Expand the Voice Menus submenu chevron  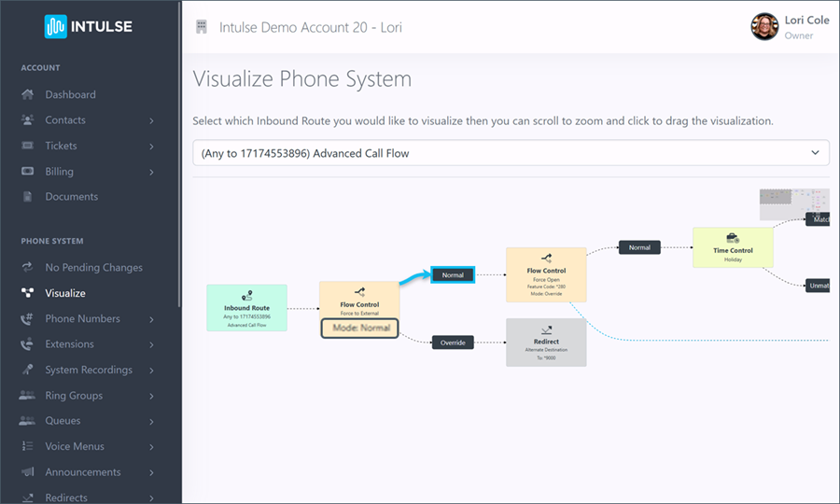tap(151, 447)
